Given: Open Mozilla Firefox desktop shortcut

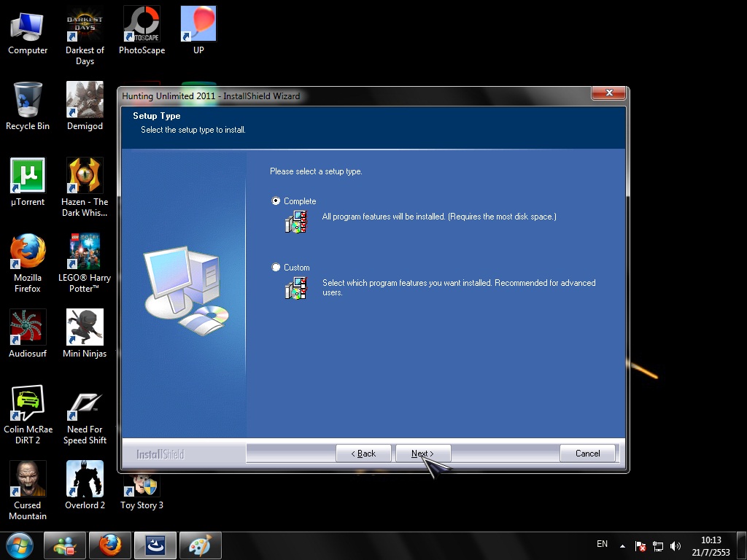Looking at the screenshot, I should click(28, 262).
